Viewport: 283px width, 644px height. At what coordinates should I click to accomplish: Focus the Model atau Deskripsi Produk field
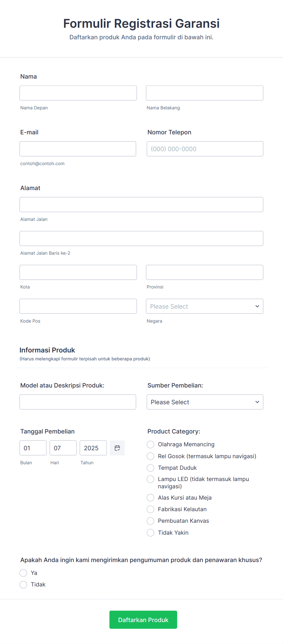[78, 402]
